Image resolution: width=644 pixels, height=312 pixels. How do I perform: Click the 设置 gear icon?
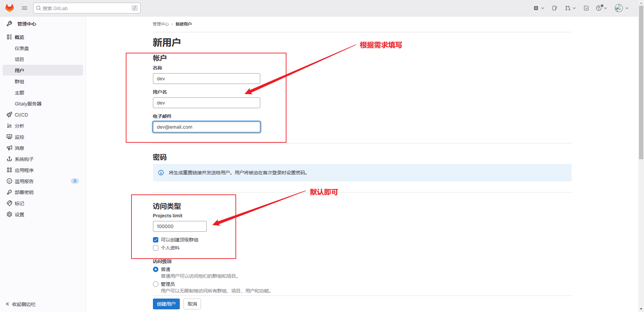point(9,214)
